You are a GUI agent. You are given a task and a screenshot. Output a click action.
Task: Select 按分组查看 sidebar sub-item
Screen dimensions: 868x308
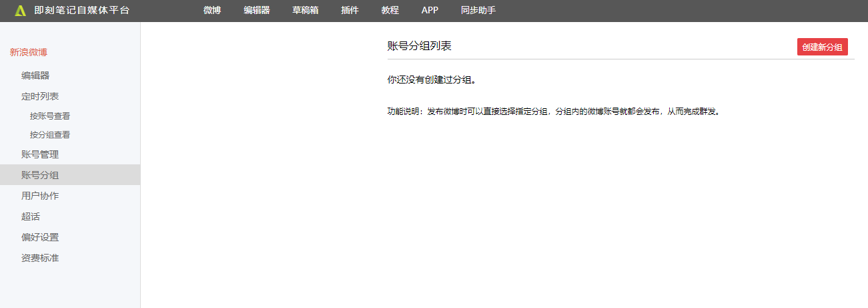click(50, 134)
